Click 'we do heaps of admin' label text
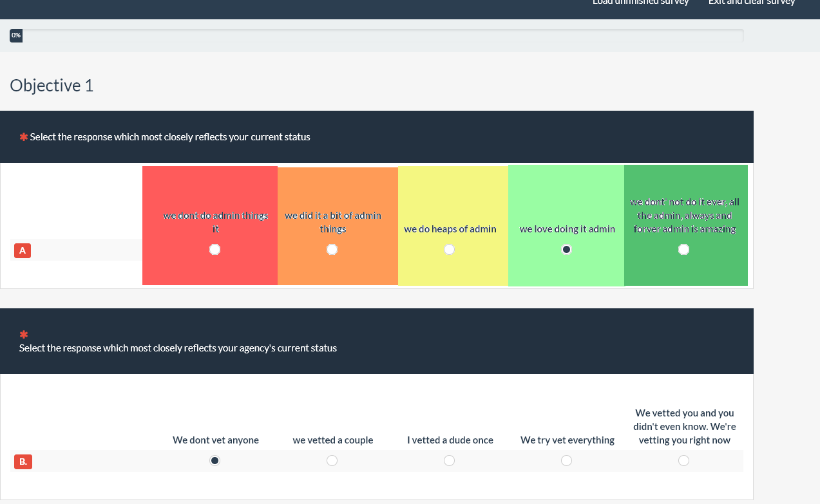The image size is (820, 504). pyautogui.click(x=450, y=229)
